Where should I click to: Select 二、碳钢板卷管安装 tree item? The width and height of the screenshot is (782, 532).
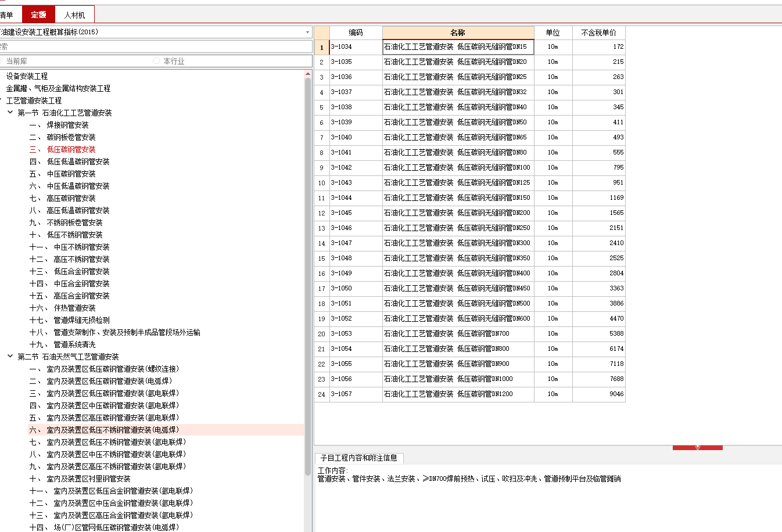[63, 137]
